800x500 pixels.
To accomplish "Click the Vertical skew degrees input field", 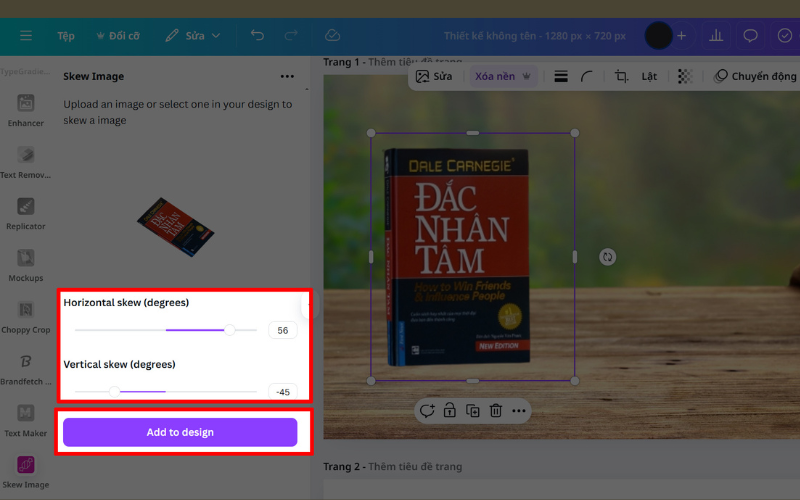I will (x=283, y=392).
